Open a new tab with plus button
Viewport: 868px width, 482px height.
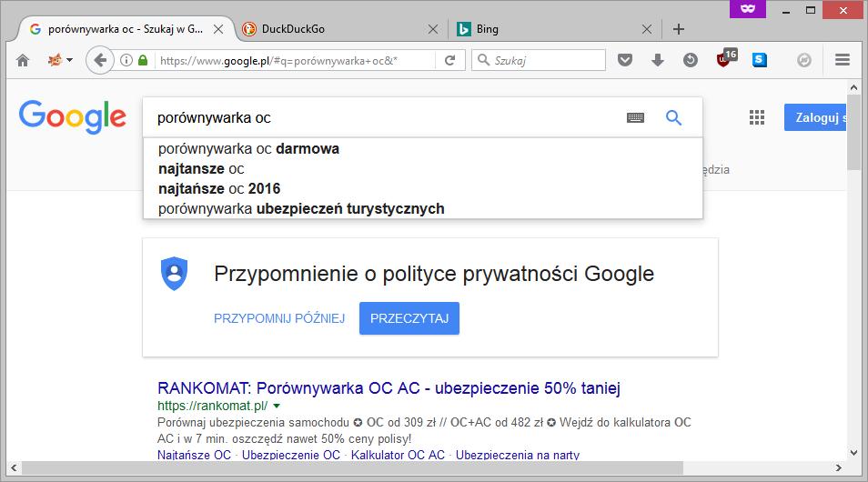coord(679,29)
